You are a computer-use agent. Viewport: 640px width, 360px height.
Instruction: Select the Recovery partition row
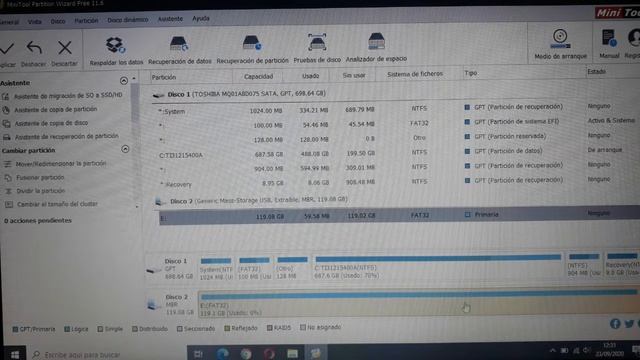(396, 182)
